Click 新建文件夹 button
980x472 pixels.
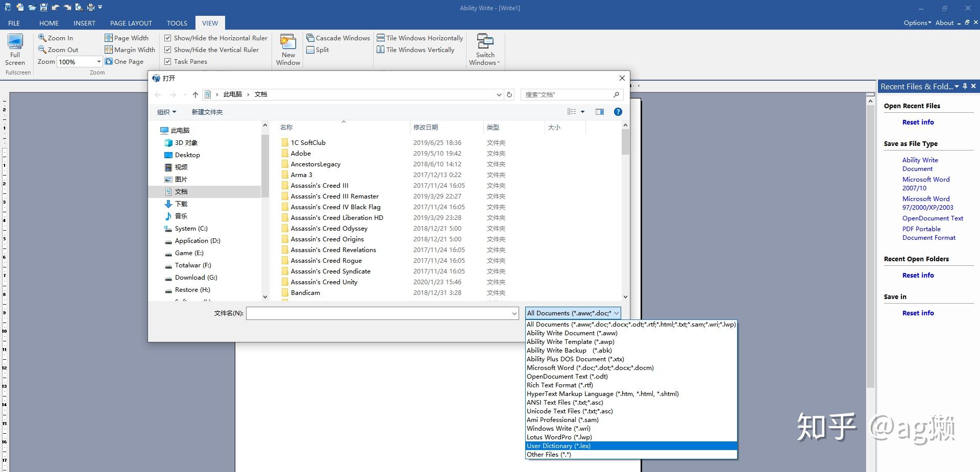[x=207, y=112]
